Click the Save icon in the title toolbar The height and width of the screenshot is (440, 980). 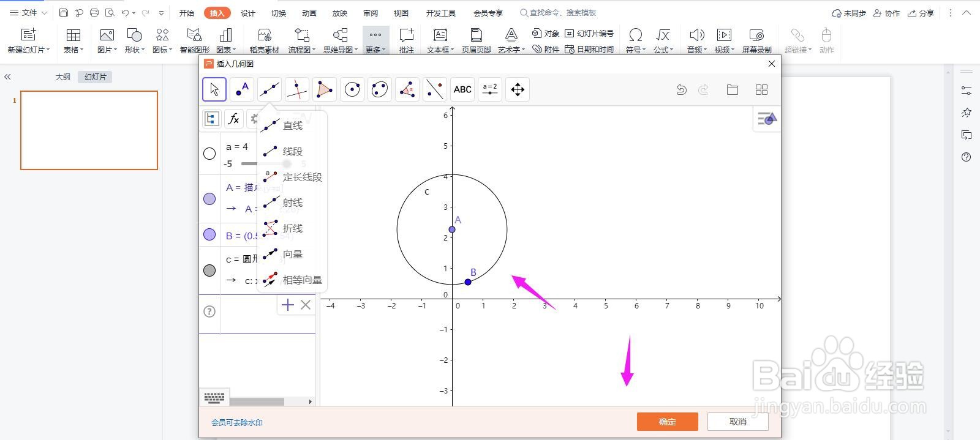coord(64,12)
